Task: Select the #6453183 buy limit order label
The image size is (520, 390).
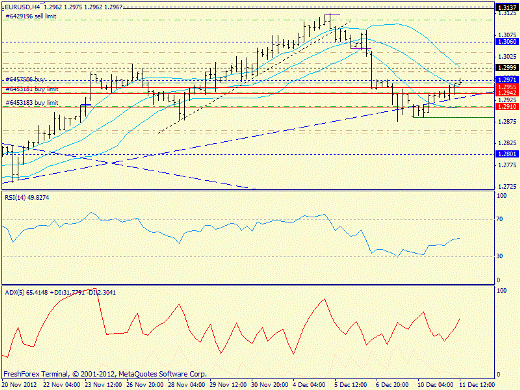Action: 32,103
